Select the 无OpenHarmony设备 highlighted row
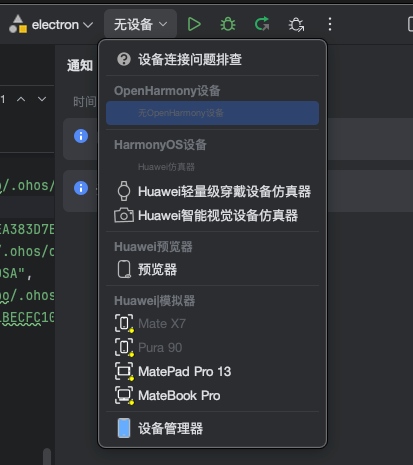The height and width of the screenshot is (465, 413). tap(212, 113)
